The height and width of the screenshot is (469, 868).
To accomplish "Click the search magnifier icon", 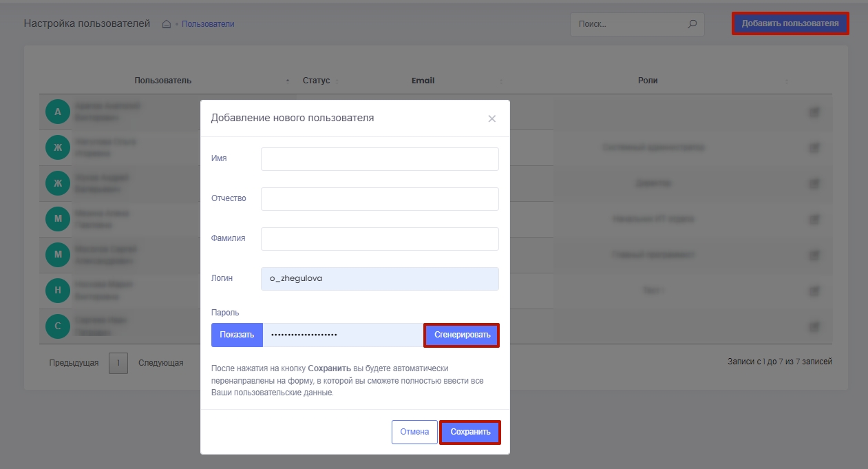I will (692, 24).
